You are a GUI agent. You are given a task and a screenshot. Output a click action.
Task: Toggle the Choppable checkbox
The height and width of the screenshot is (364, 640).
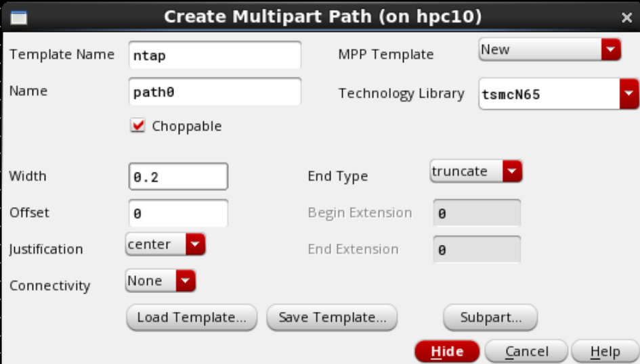point(137,126)
